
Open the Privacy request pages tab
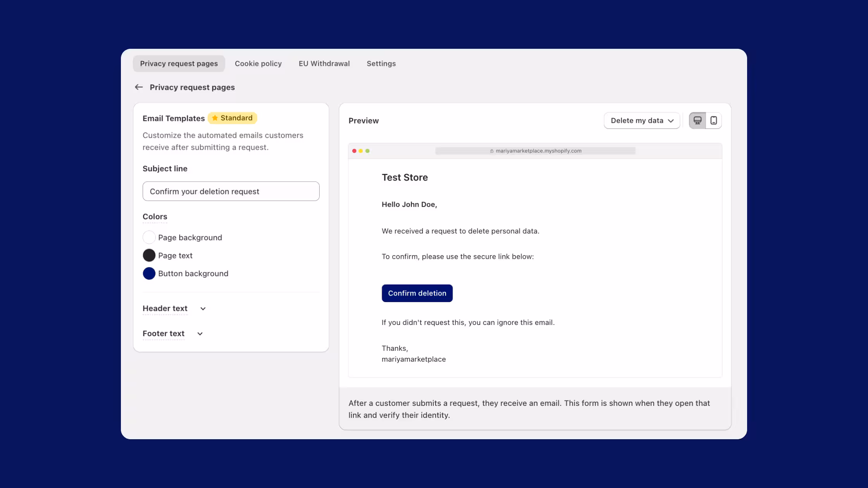pos(179,64)
